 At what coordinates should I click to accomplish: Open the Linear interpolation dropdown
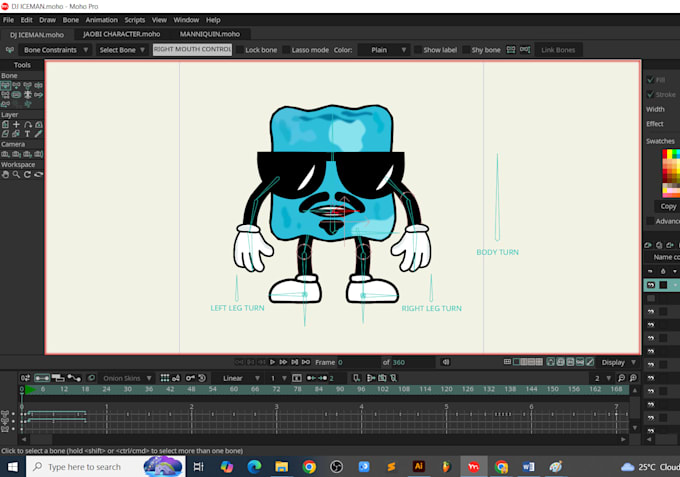pos(239,378)
